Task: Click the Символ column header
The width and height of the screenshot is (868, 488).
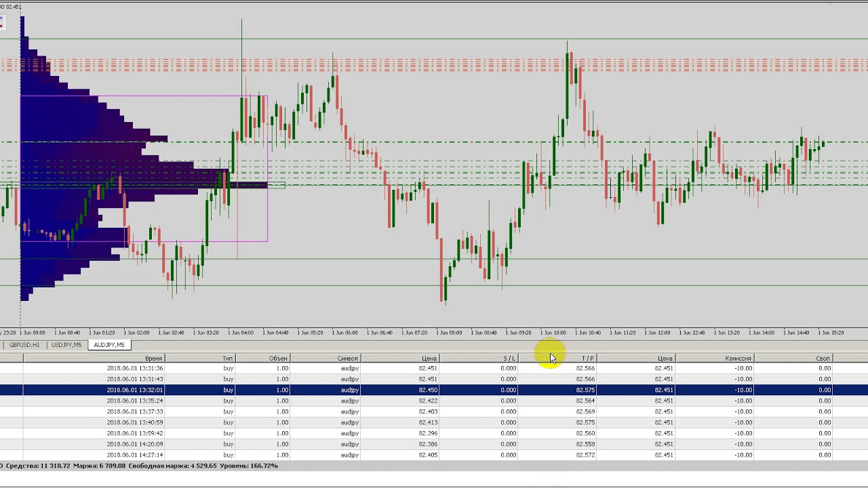Action: [x=347, y=358]
